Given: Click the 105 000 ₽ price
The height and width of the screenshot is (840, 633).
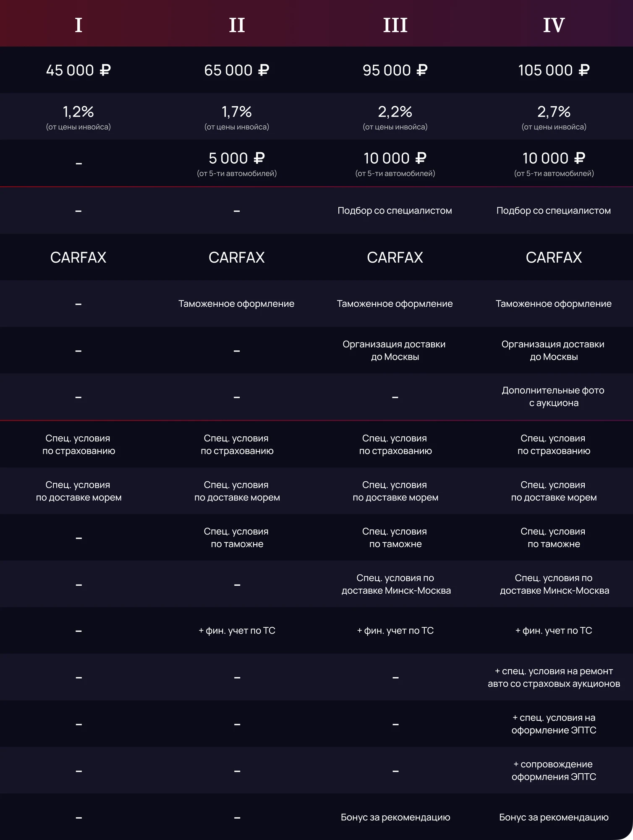Looking at the screenshot, I should pyautogui.click(x=554, y=70).
